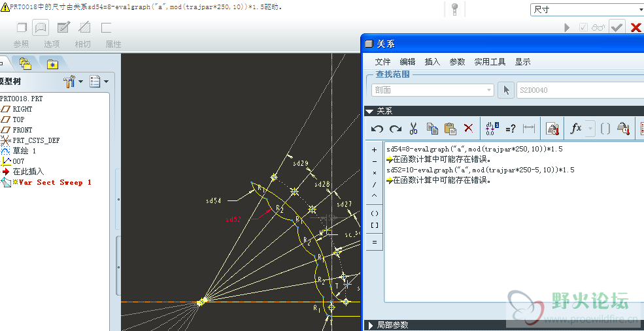Insert minus operator into relations
Viewport: 644px width, 331px height.
point(374,161)
